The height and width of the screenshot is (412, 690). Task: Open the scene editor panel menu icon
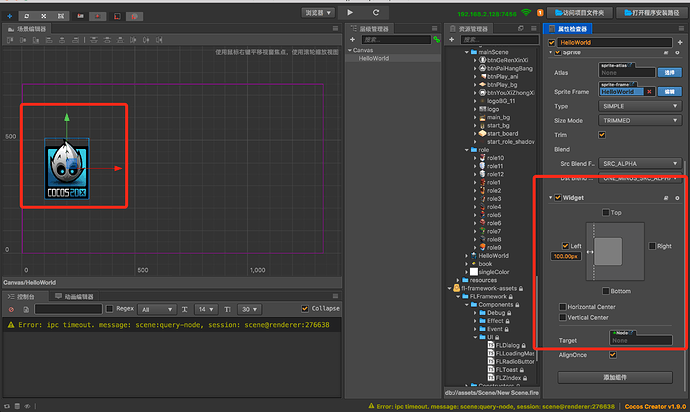click(335, 28)
